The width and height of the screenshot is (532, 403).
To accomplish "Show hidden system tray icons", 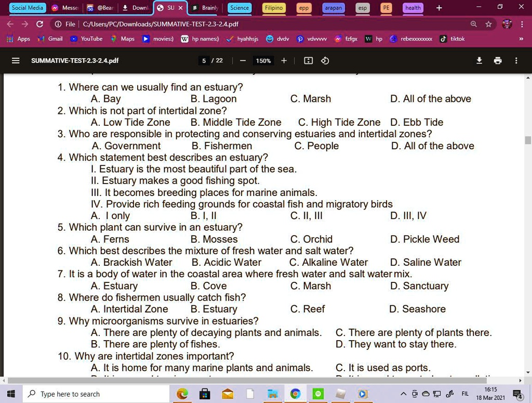I will (x=403, y=394).
